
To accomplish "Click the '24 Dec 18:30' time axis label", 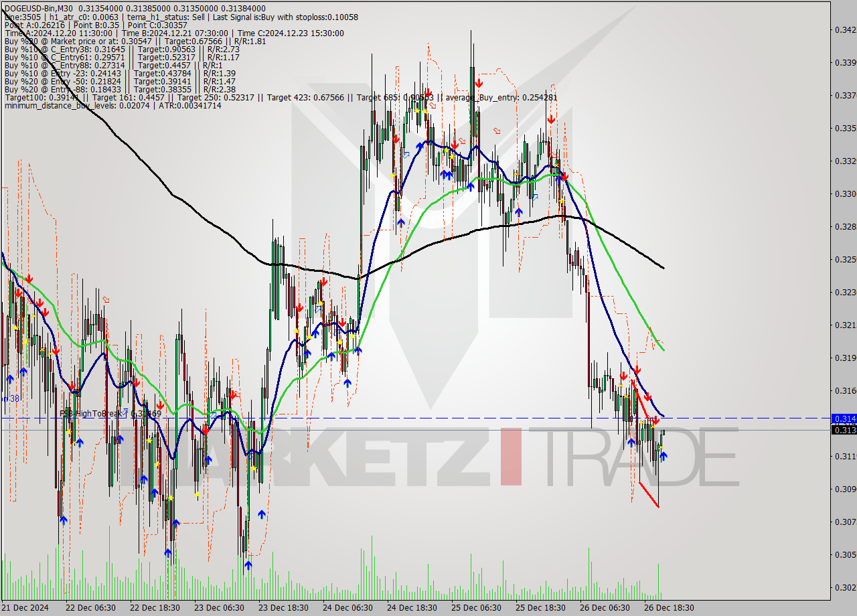I will pos(412,608).
